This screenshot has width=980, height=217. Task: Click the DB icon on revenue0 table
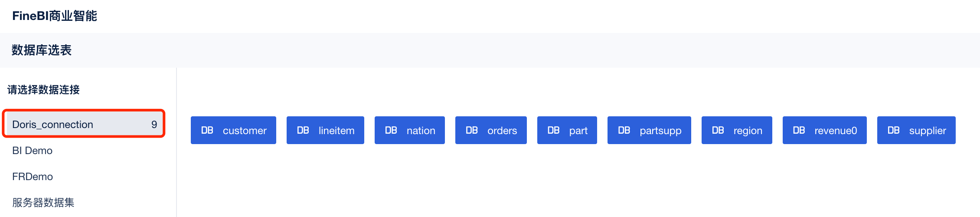[799, 130]
